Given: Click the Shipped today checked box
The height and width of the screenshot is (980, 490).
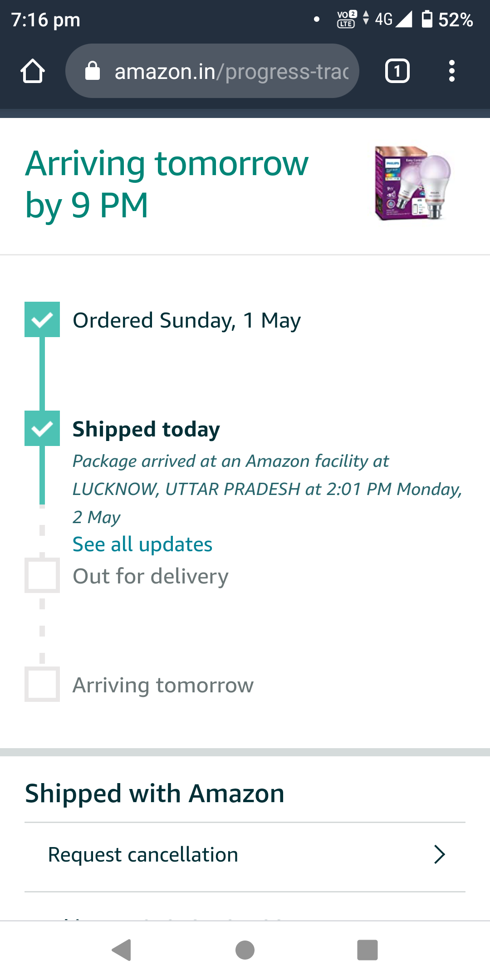Looking at the screenshot, I should [x=42, y=428].
